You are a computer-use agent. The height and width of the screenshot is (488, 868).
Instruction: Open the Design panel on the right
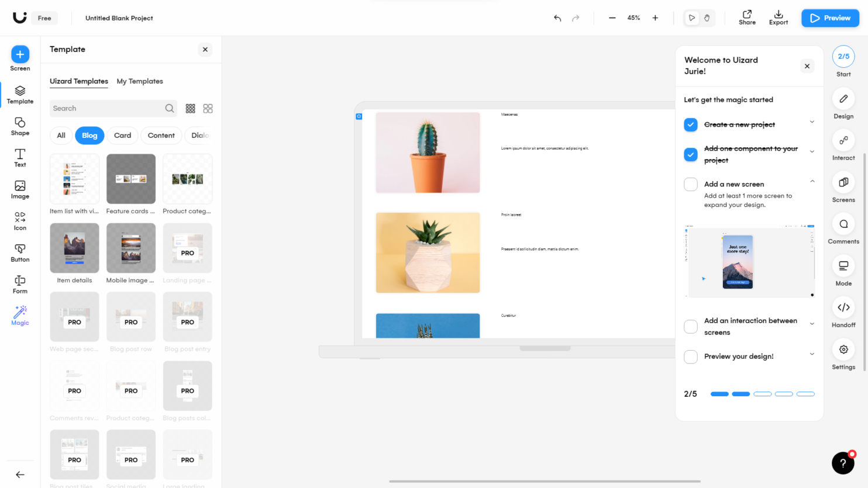[x=843, y=99]
